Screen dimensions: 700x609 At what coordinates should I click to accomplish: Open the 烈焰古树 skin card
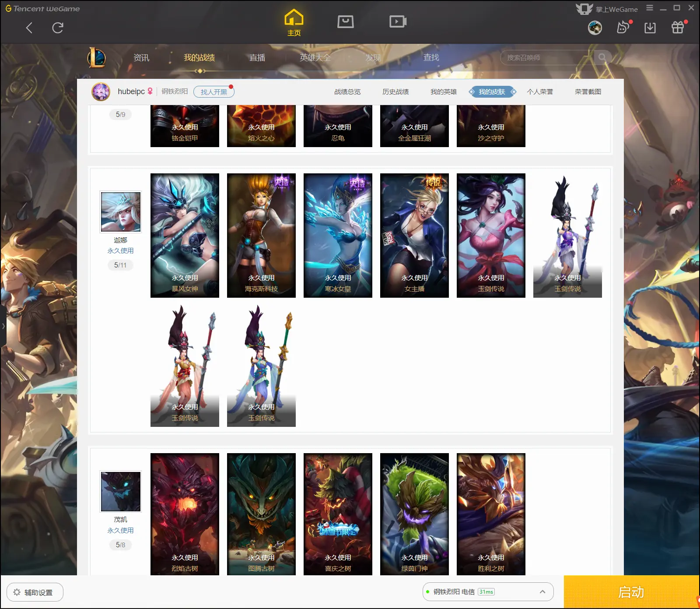pyautogui.click(x=185, y=514)
